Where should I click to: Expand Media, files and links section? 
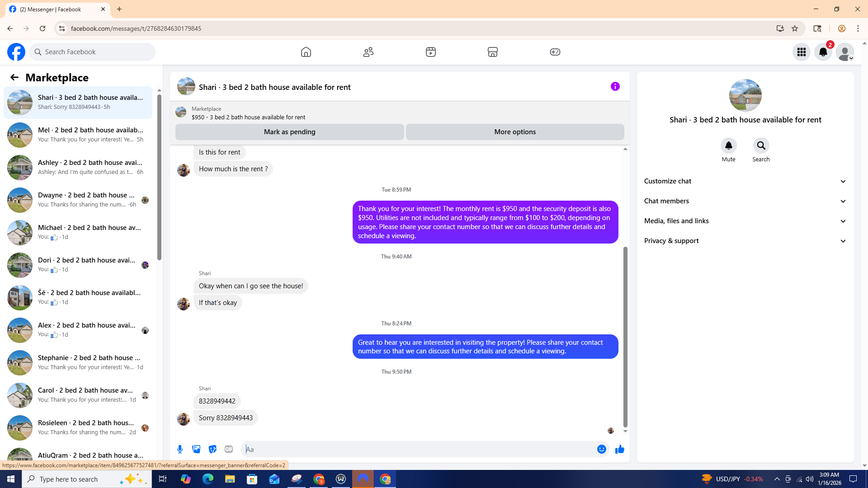(x=745, y=221)
